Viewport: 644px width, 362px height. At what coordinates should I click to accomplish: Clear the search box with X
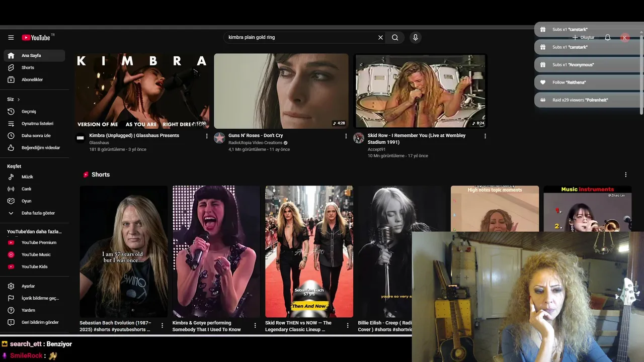point(380,37)
